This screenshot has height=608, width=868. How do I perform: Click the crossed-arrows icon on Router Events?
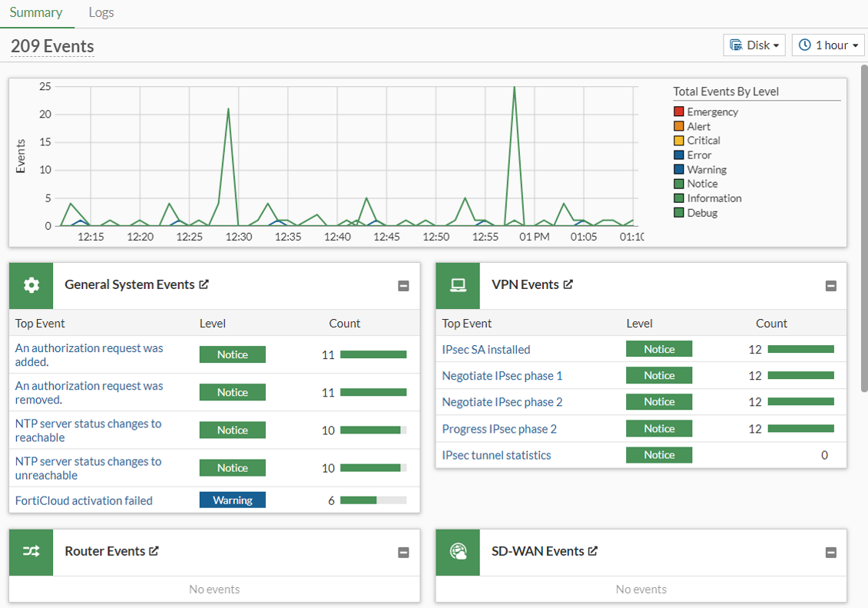coord(31,552)
